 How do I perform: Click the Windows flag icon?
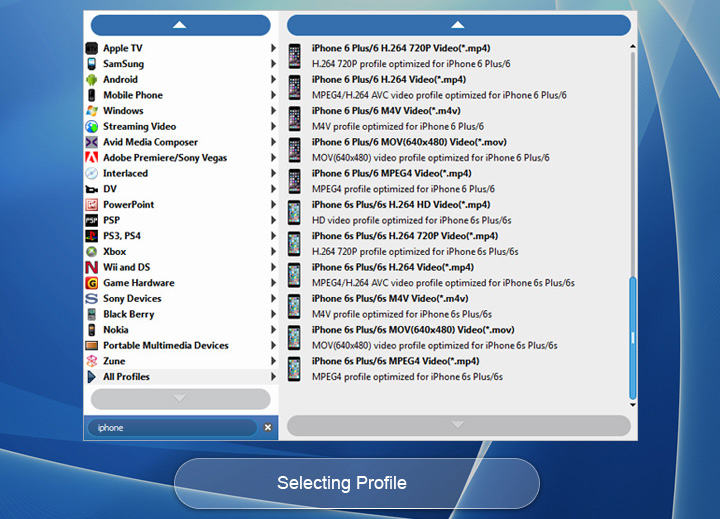pyautogui.click(x=92, y=111)
